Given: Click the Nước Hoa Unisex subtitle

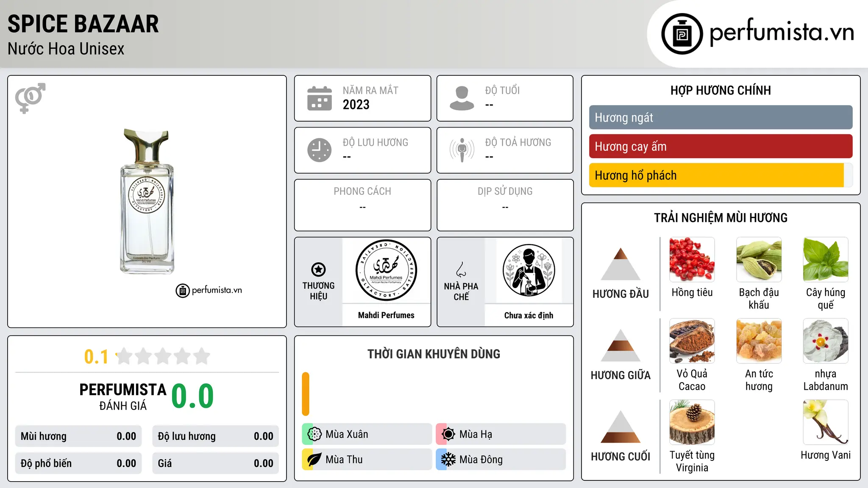Looking at the screenshot, I should tap(66, 49).
